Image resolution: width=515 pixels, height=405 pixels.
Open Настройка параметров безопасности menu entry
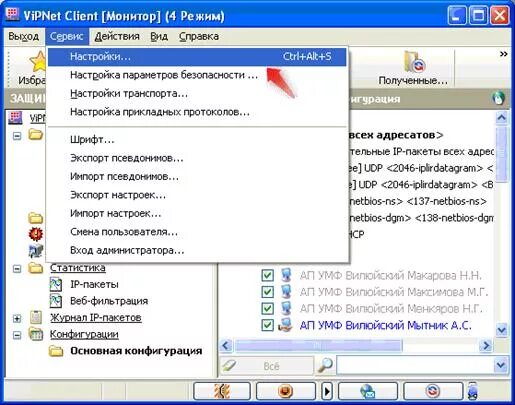pos(197,75)
